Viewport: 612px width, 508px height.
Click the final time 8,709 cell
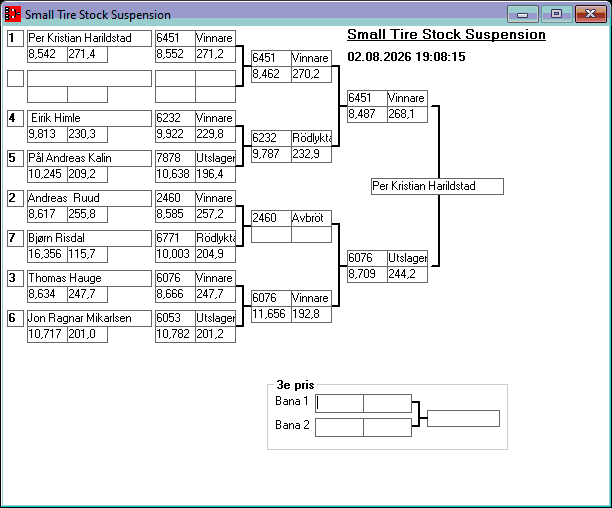click(367, 274)
